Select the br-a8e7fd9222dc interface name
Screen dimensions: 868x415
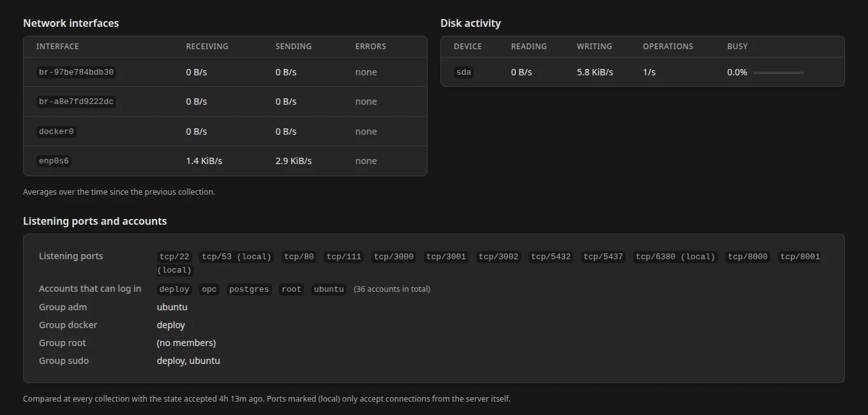(x=76, y=102)
